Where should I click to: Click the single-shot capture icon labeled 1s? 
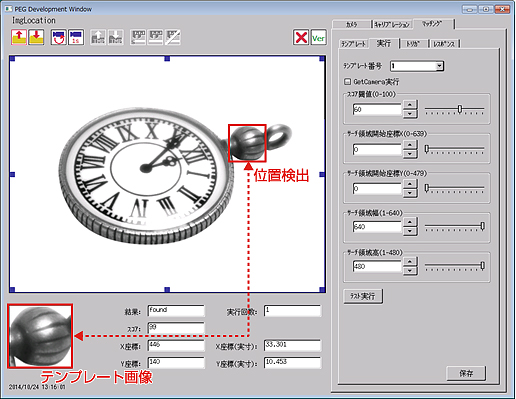coord(76,37)
